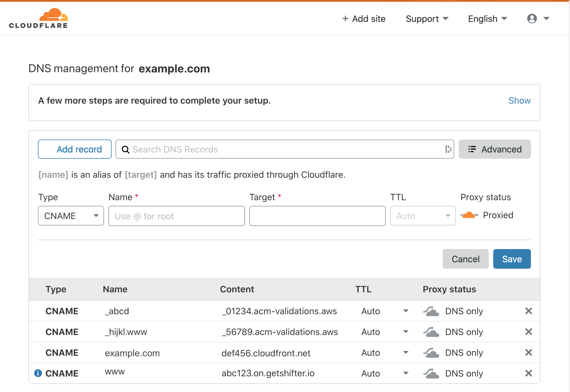Viewport: 570px width, 392px height.
Task: Click _abcd record name
Action: pyautogui.click(x=117, y=311)
